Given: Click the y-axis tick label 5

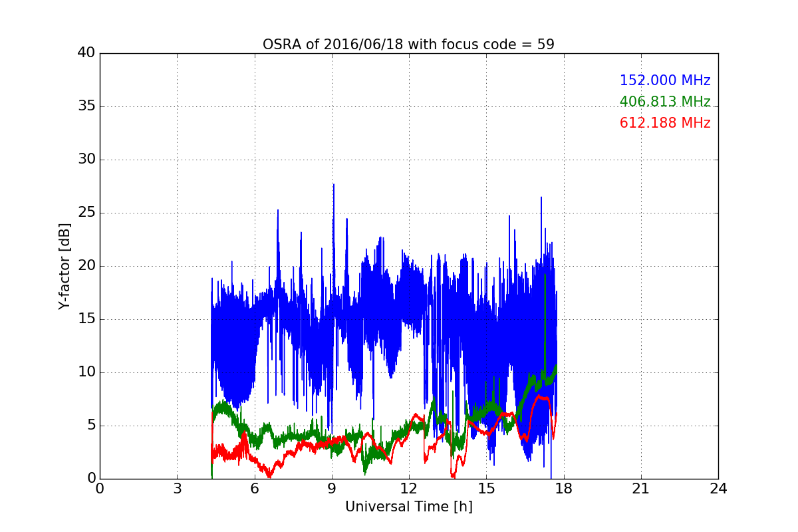Looking at the screenshot, I should tap(90, 426).
